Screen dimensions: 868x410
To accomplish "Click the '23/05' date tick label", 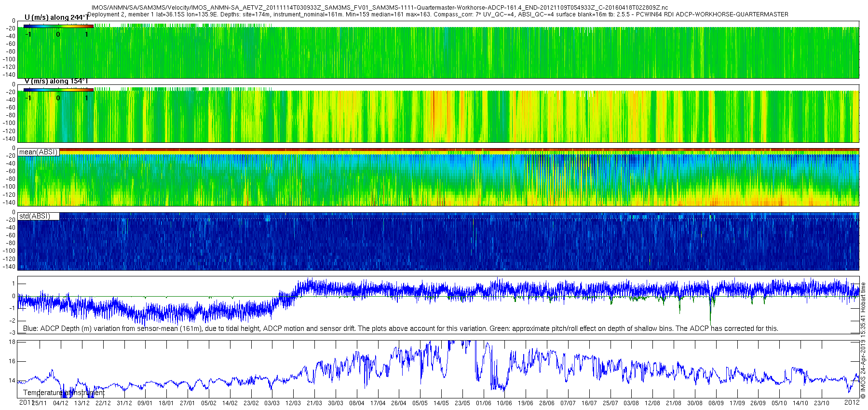I will 462,403.
